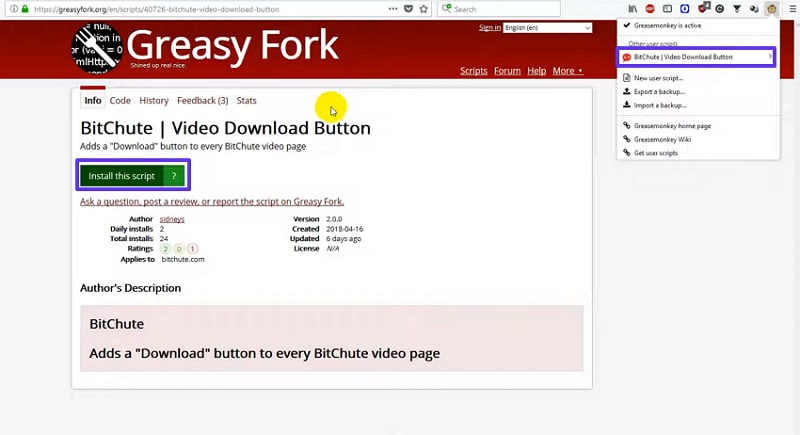This screenshot has width=800, height=435.
Task: Open the Firefox Library icon
Action: click(x=633, y=9)
